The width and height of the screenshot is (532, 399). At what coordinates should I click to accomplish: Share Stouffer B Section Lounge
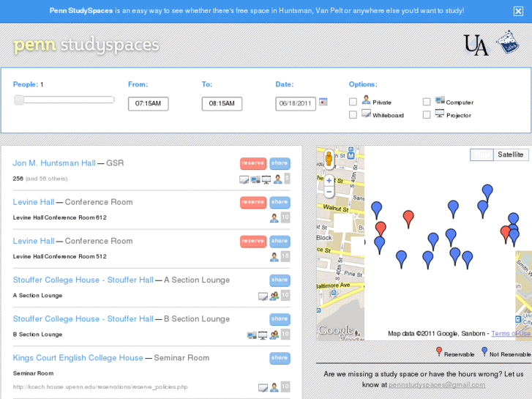(280, 319)
